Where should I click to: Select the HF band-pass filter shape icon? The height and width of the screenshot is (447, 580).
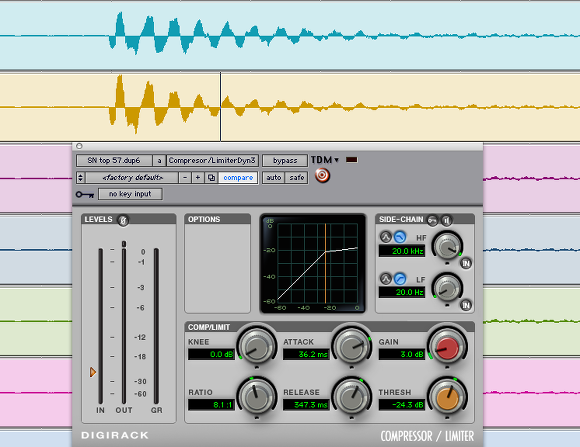coord(386,237)
